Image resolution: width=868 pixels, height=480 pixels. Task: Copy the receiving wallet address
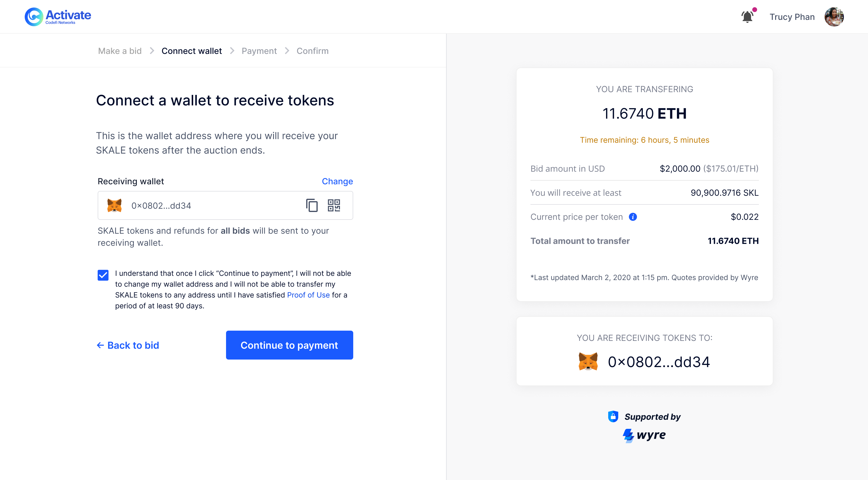pos(312,205)
